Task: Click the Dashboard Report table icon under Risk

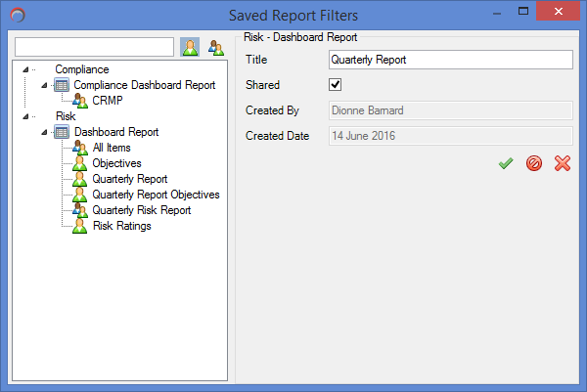Action: tap(62, 132)
